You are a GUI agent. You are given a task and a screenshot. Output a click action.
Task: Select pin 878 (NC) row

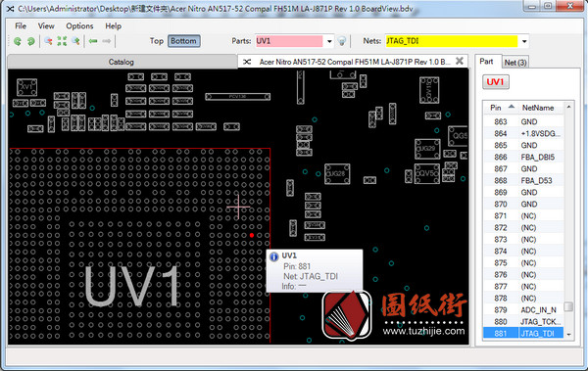[523, 298]
